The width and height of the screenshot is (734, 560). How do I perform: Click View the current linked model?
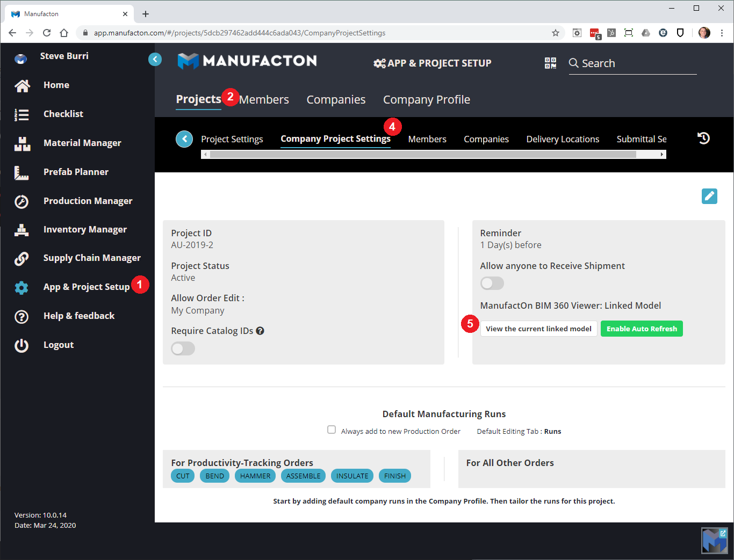pyautogui.click(x=538, y=328)
